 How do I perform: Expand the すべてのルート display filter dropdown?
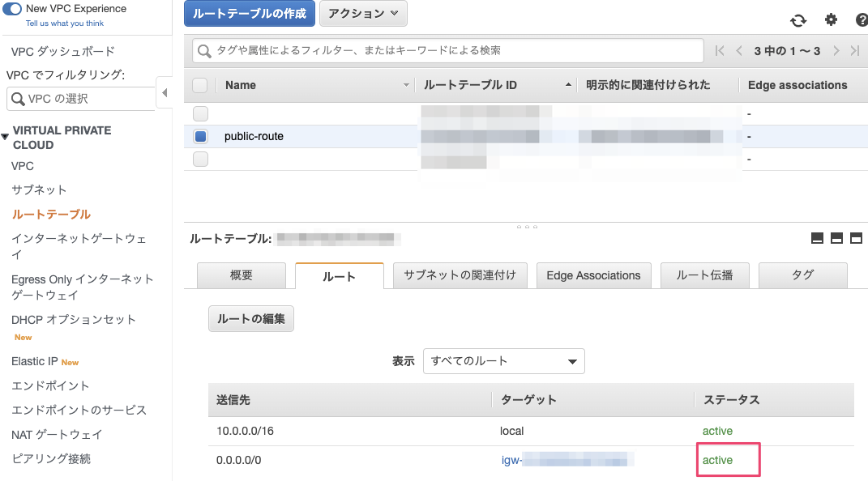(x=503, y=361)
